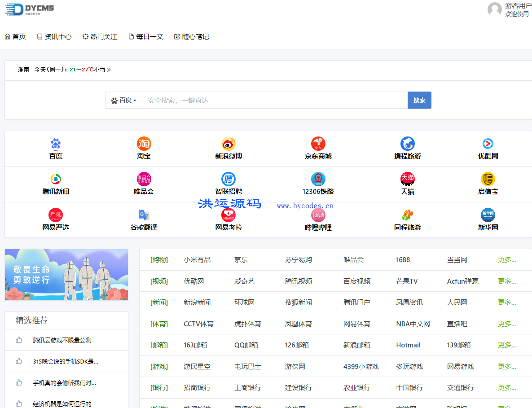This screenshot has height=408, width=532.
Task: Show more links in 游戏 row
Action: point(506,367)
